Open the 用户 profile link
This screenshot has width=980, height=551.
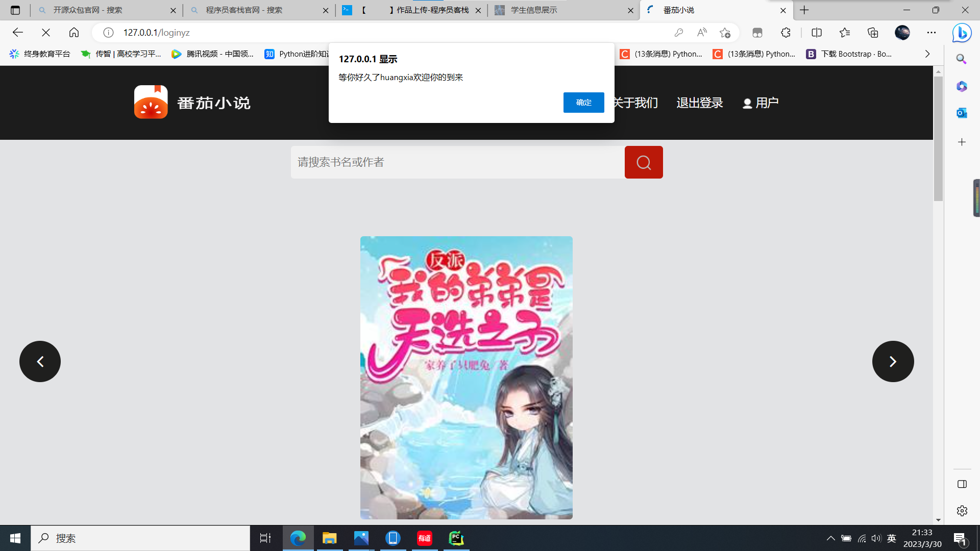tap(761, 103)
